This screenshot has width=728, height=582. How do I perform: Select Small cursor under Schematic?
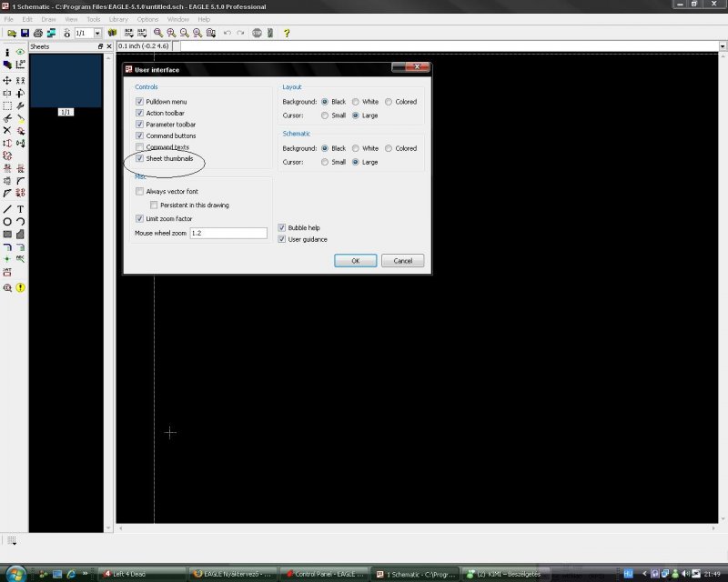point(325,162)
